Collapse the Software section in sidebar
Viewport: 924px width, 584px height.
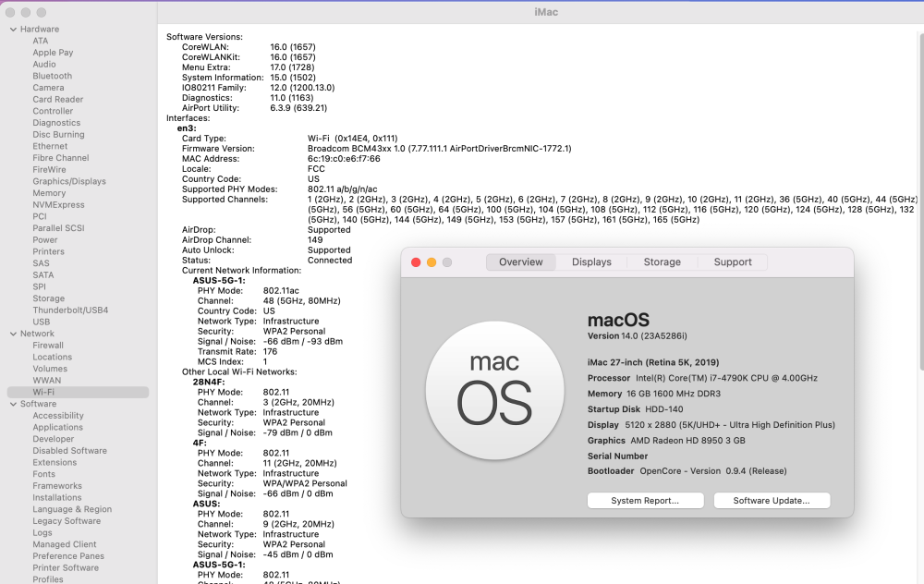point(13,404)
